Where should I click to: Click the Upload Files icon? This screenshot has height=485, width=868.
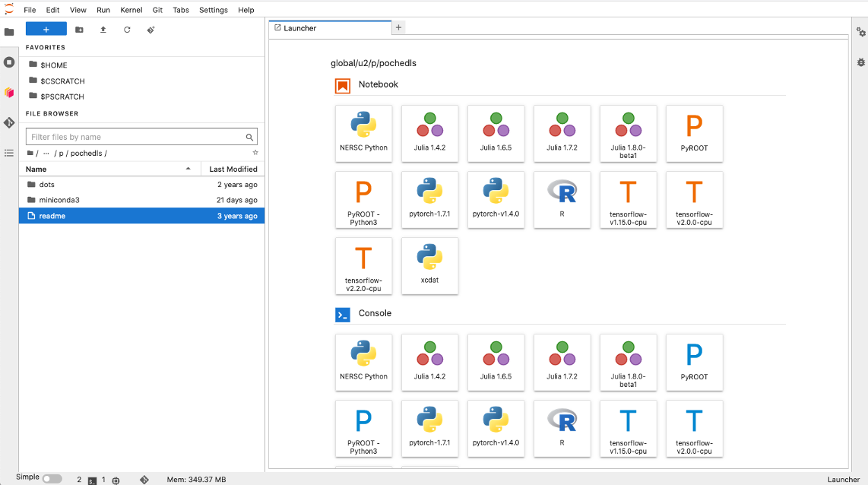coord(103,30)
